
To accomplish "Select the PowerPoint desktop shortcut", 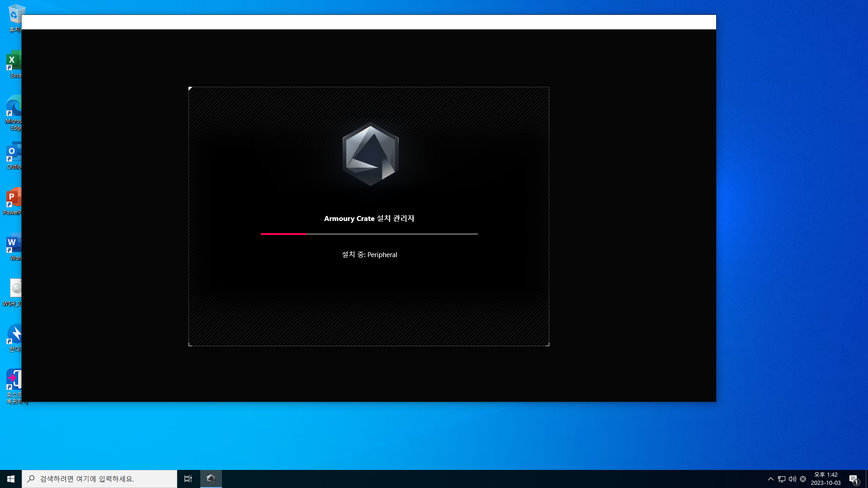I will pyautogui.click(x=13, y=202).
